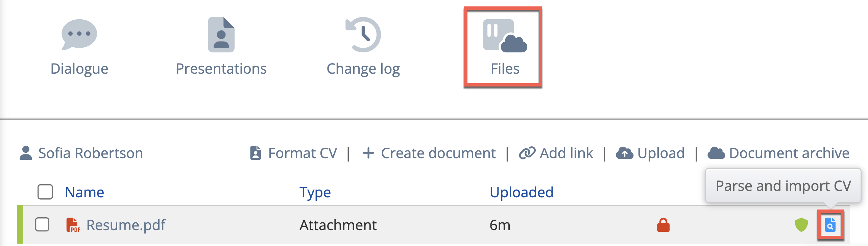The image size is (868, 246).
Task: Switch to the Dialogue tab
Action: [x=79, y=47]
